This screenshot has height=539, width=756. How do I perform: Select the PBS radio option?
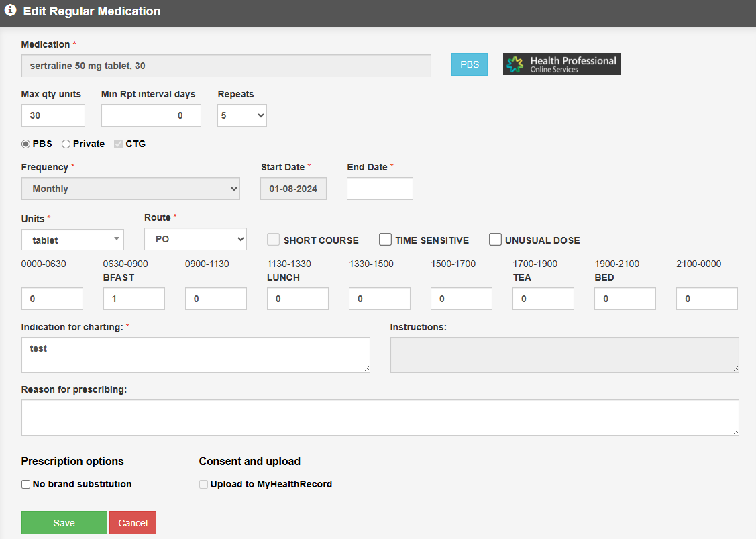(x=26, y=144)
